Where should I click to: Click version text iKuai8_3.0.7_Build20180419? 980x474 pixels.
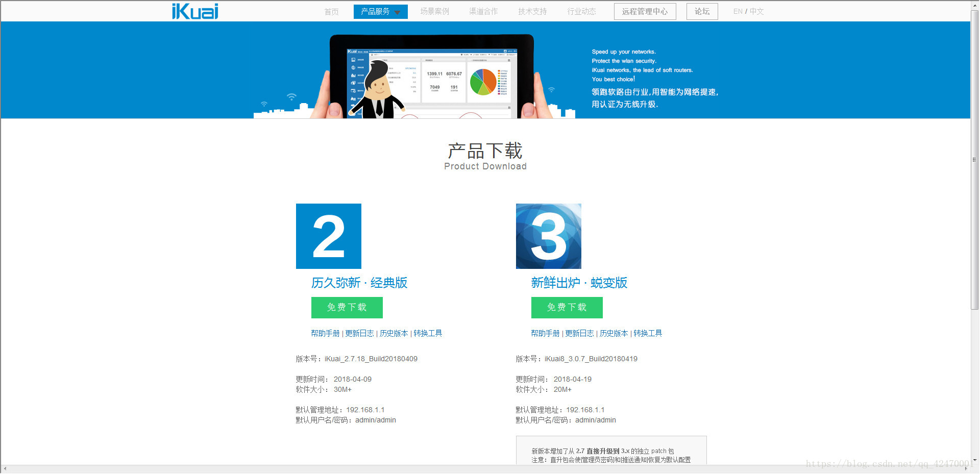point(591,359)
